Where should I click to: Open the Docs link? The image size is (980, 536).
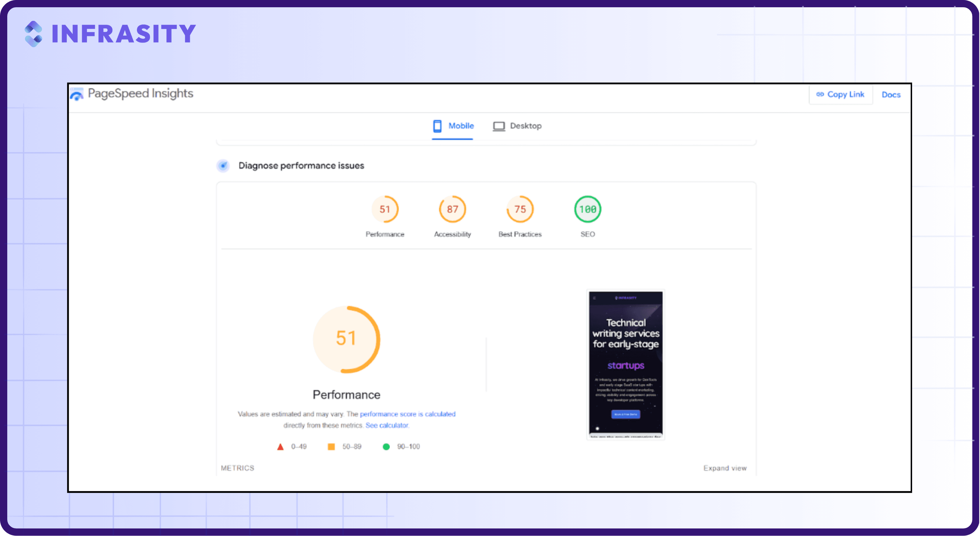(891, 95)
